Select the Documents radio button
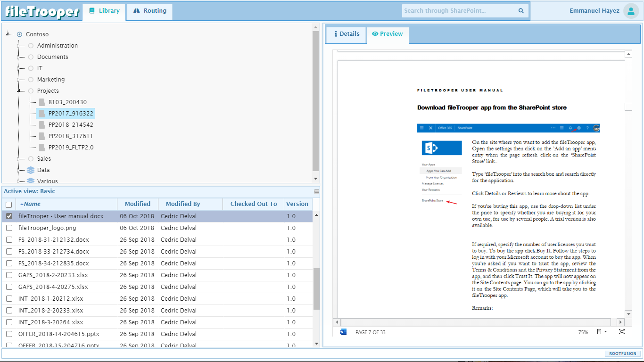 pyautogui.click(x=31, y=57)
